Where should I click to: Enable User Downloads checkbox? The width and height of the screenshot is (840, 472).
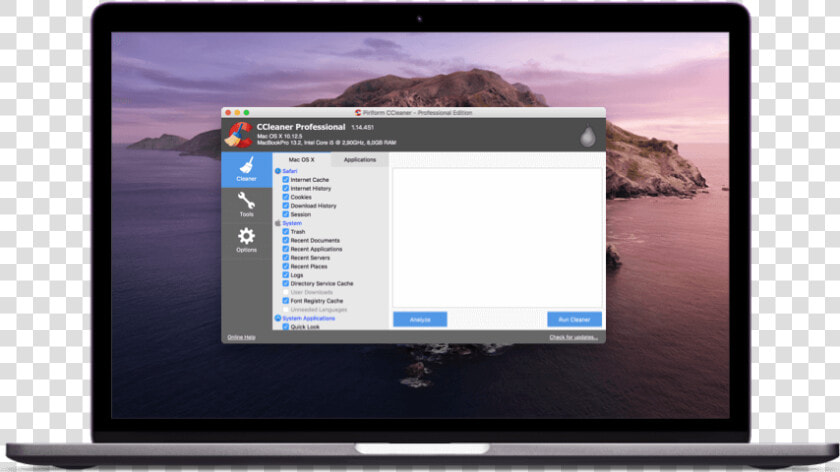pos(286,292)
